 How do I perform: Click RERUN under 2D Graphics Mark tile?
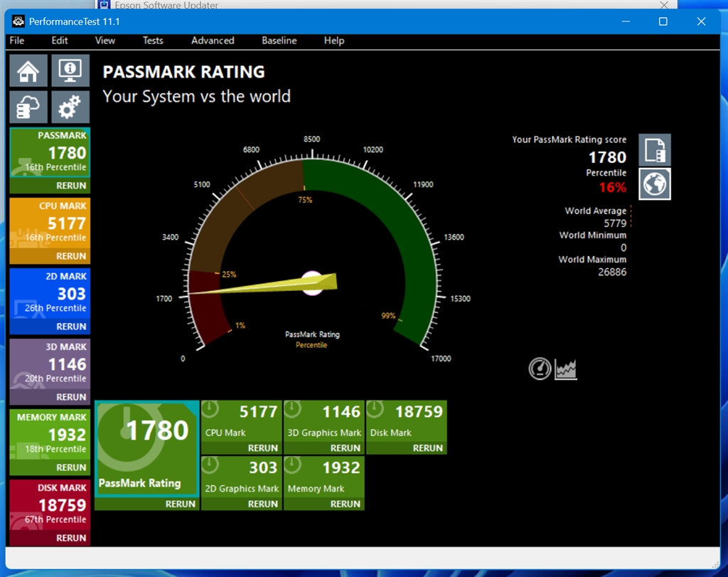[x=263, y=504]
